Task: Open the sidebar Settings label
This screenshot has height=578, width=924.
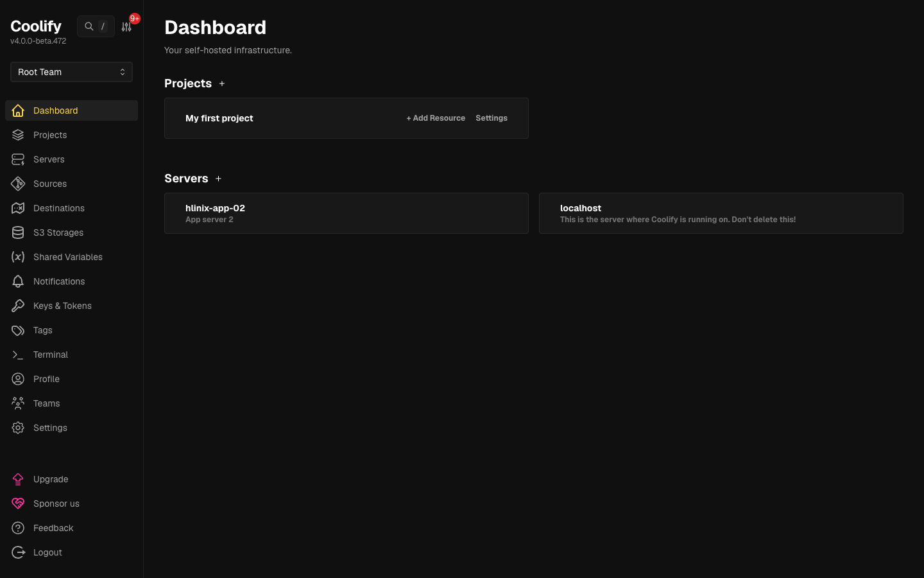Action: 50,428
